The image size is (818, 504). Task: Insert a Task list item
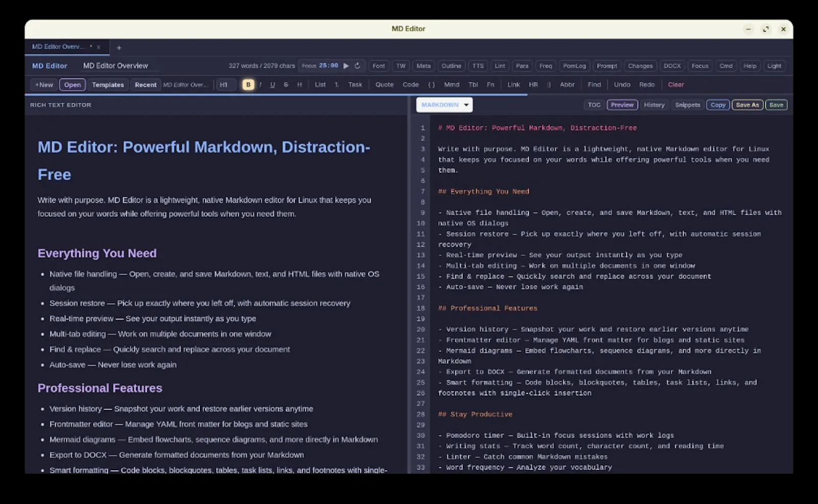(355, 85)
